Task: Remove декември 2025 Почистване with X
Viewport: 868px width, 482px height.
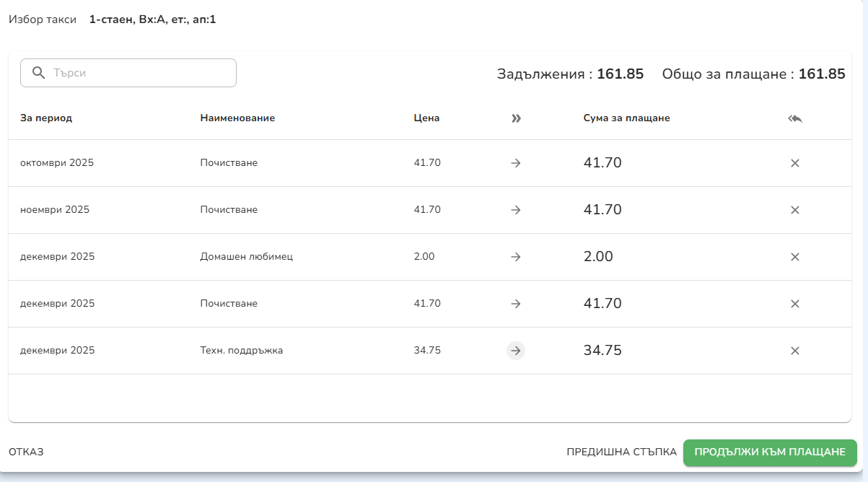Action: 795,304
